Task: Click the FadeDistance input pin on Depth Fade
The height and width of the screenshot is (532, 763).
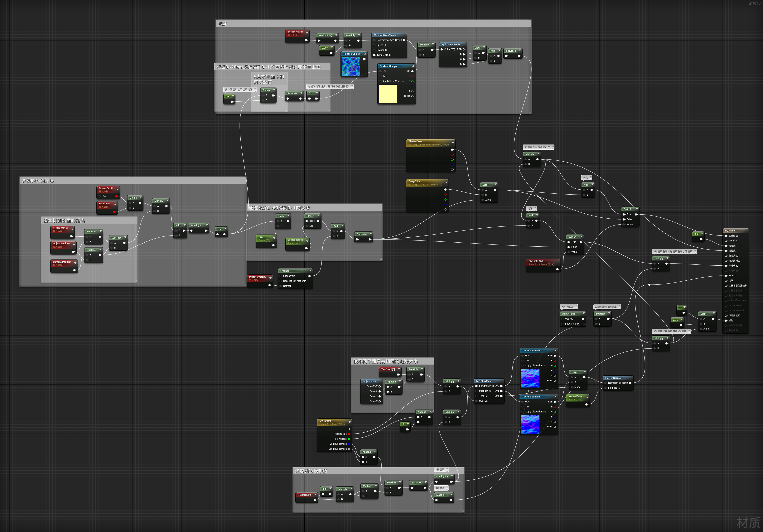Action: point(563,324)
